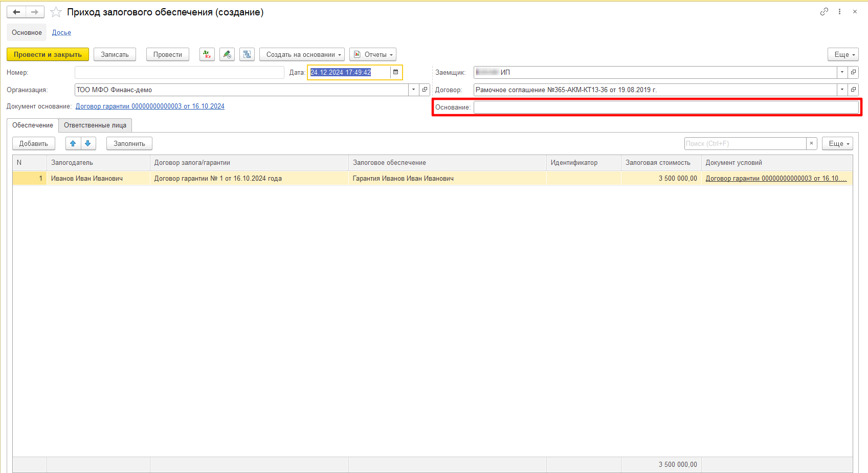The image size is (868, 473).
Task: Click the empty Идентификатор cell in row 1
Action: (584, 178)
